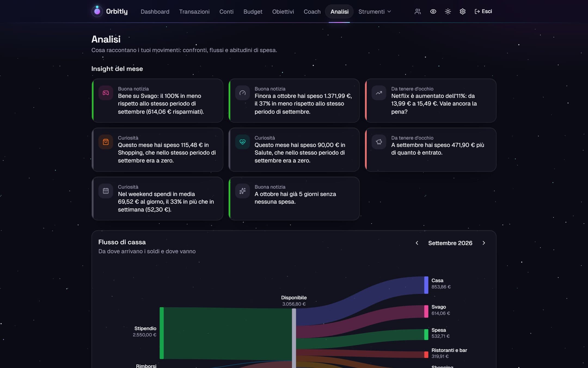Go to the Dashboard tab

click(x=155, y=11)
